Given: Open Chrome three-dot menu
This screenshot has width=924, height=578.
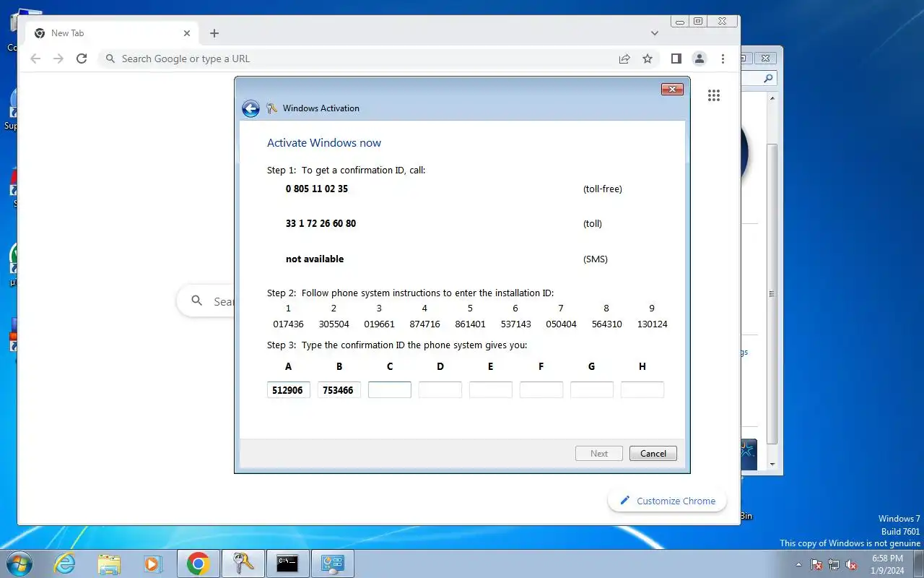Looking at the screenshot, I should point(723,59).
